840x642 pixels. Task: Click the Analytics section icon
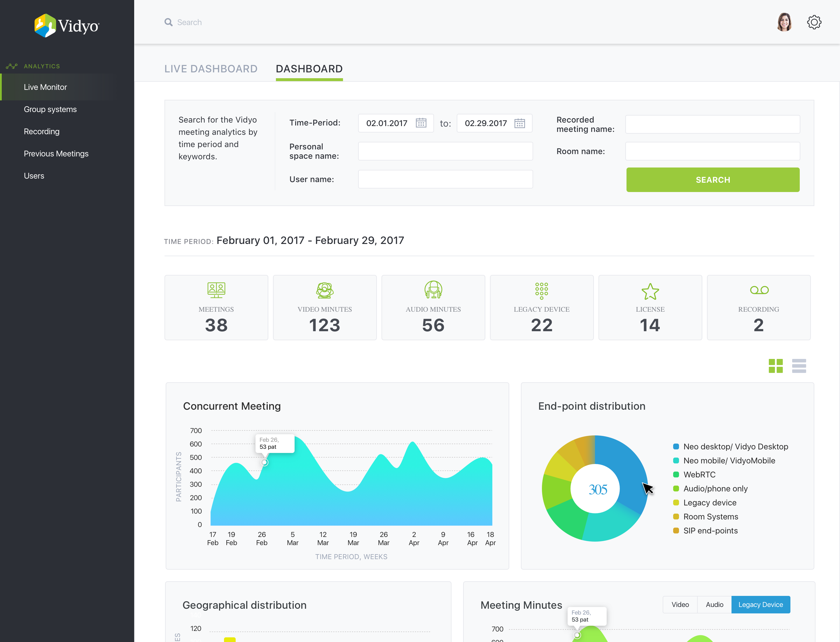tap(12, 66)
